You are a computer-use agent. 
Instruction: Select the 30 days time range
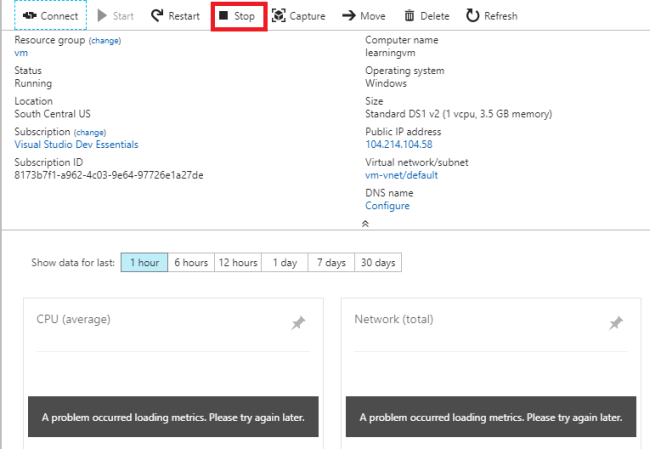(x=378, y=263)
